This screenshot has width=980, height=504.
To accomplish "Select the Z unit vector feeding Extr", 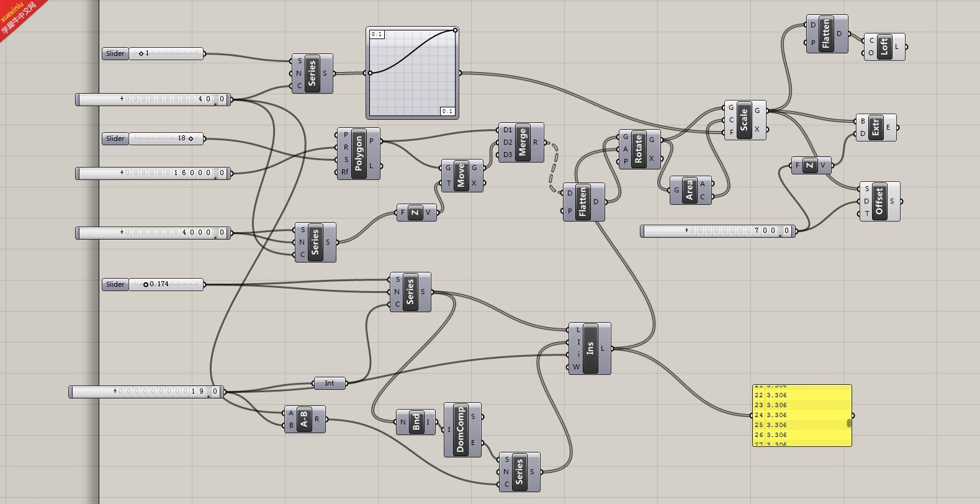I will tap(810, 165).
